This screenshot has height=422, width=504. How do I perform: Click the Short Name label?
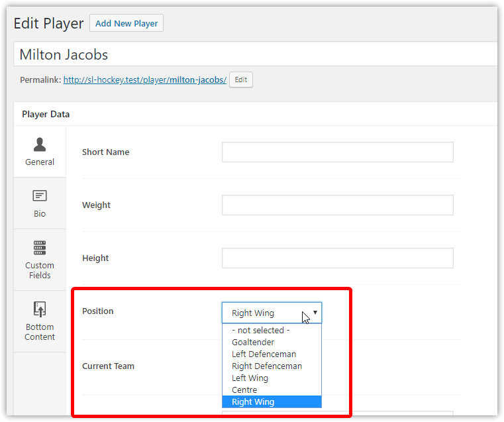(x=105, y=152)
